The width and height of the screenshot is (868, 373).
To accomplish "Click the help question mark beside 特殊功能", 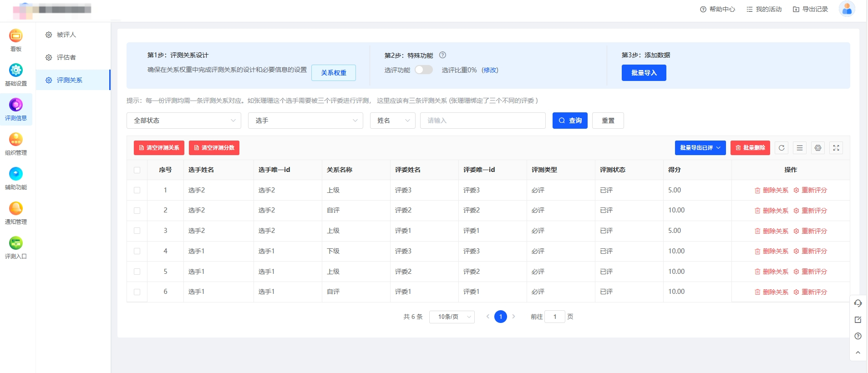I will coord(442,55).
